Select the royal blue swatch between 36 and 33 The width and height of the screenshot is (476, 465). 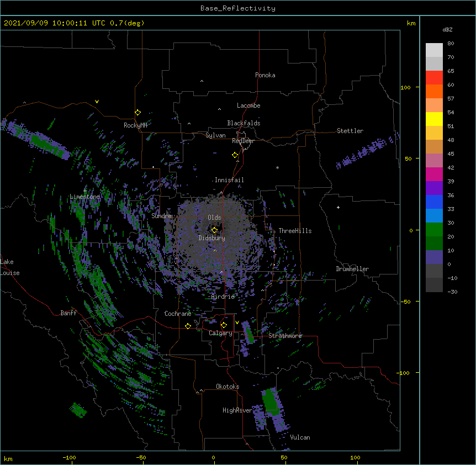pos(434,202)
